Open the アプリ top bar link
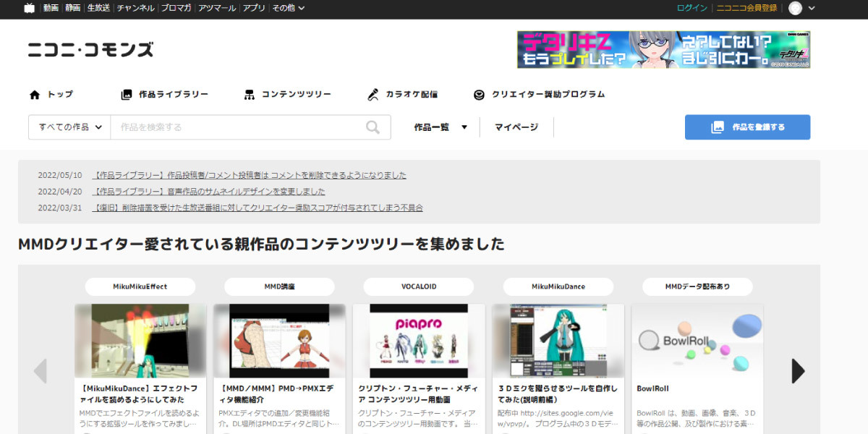868x434 pixels. pos(254,8)
